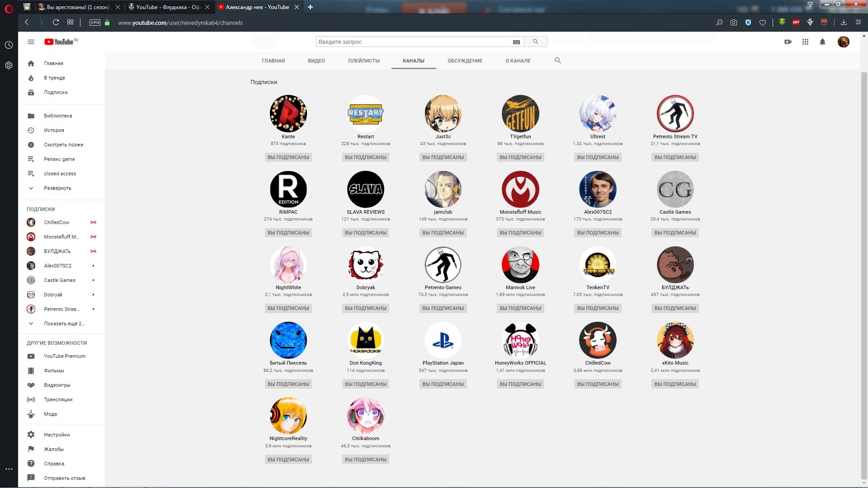Viewport: 868px width, 488px height.
Task: Open the on-screen keyboard icon in search
Action: [516, 42]
